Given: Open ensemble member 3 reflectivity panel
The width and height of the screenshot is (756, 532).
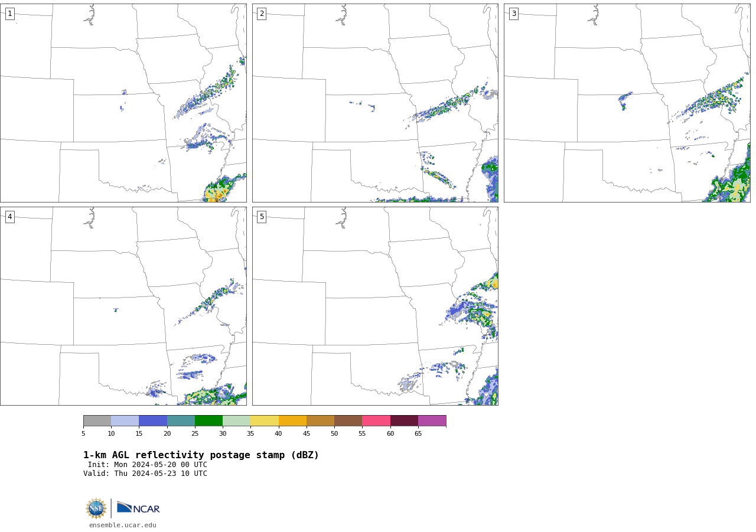Looking at the screenshot, I should tap(627, 103).
